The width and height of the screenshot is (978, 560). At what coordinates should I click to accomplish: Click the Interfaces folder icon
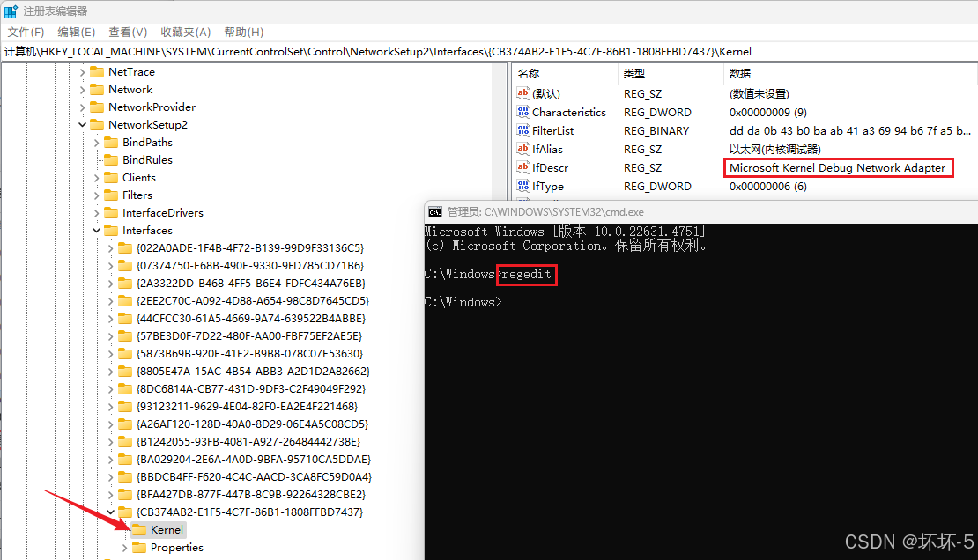pos(111,230)
